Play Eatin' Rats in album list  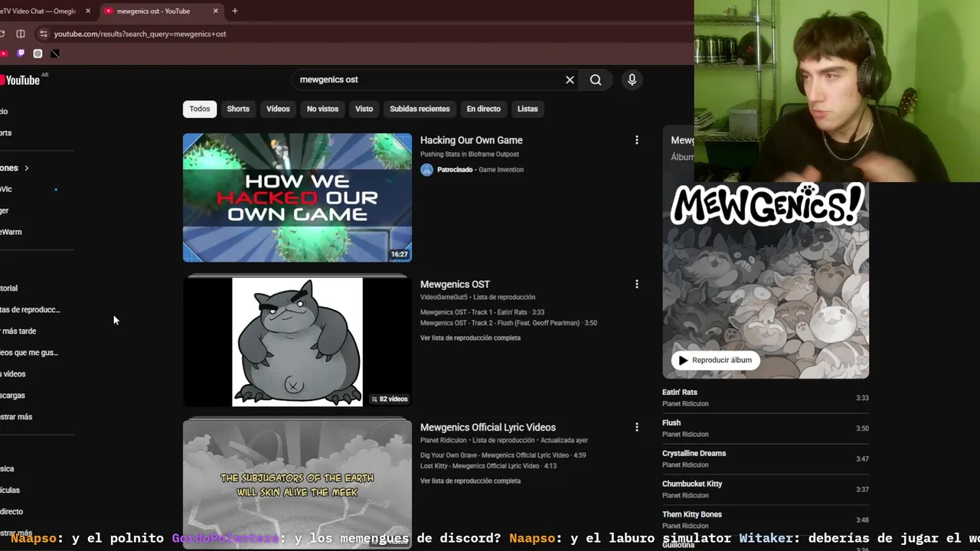766,398
